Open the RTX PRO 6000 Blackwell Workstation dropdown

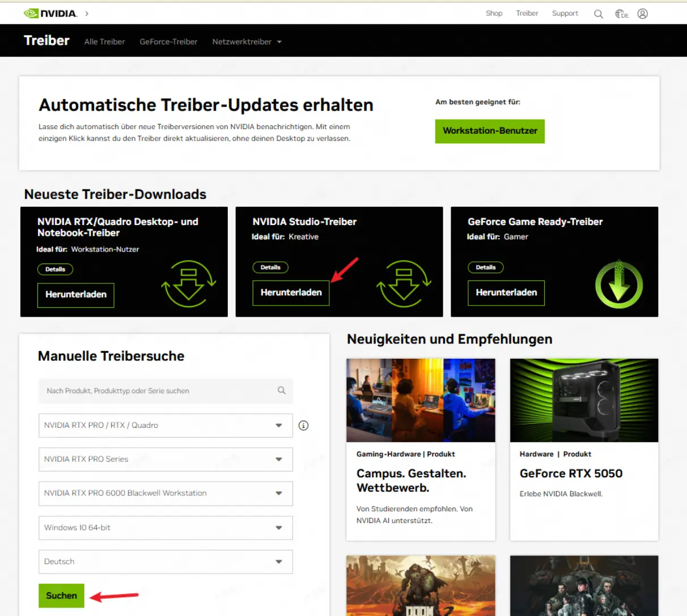click(166, 494)
